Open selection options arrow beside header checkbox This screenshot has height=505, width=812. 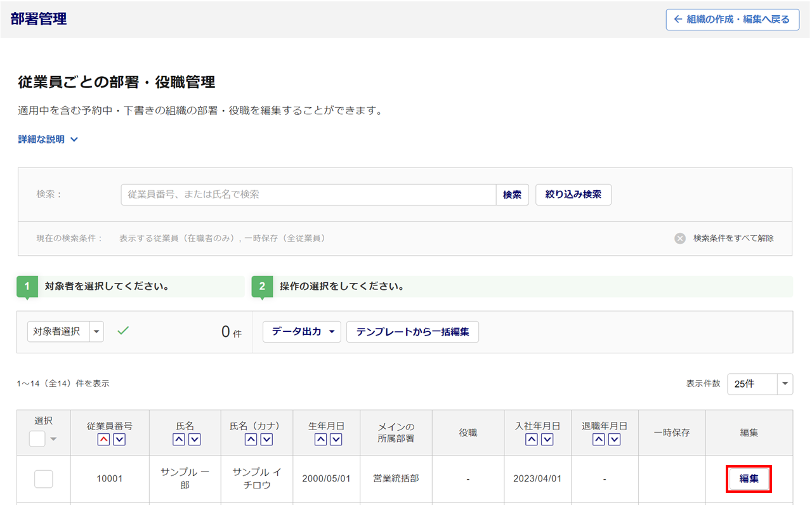pyautogui.click(x=54, y=440)
